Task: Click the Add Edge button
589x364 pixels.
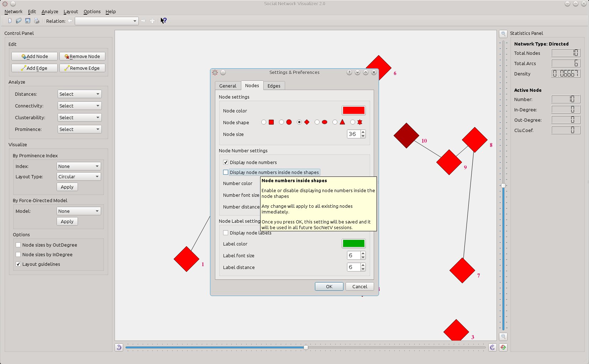Action: click(35, 68)
